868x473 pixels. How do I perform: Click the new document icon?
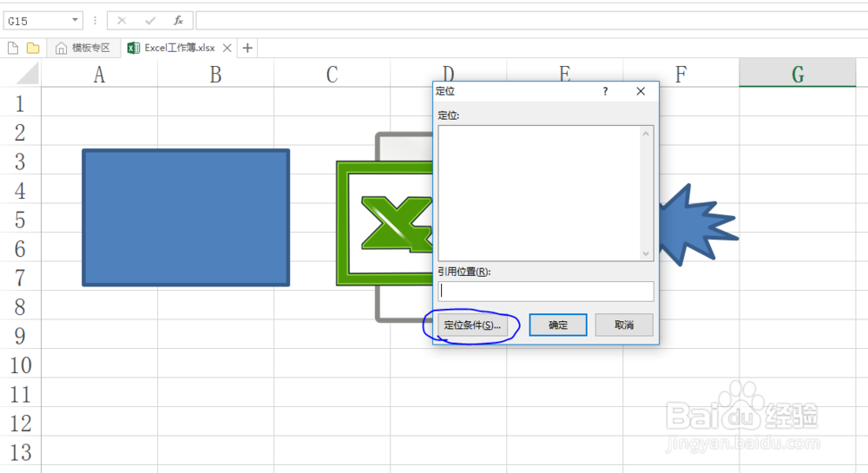click(13, 48)
